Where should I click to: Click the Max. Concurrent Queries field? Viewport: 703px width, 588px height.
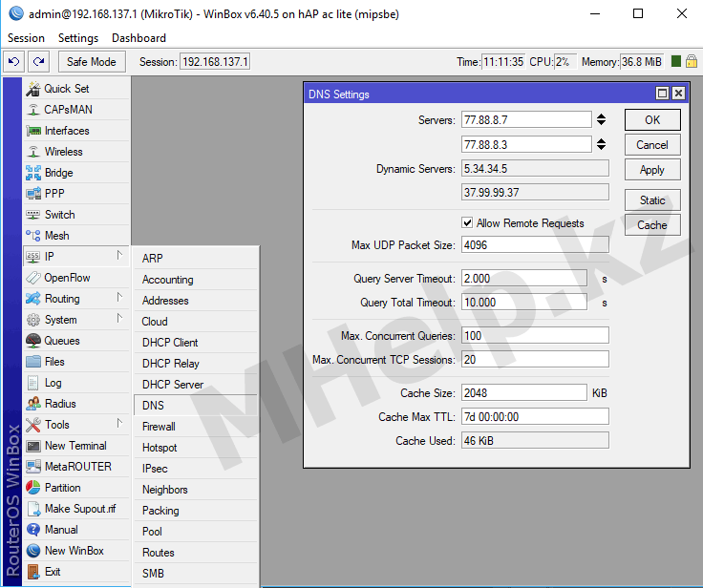pos(535,335)
